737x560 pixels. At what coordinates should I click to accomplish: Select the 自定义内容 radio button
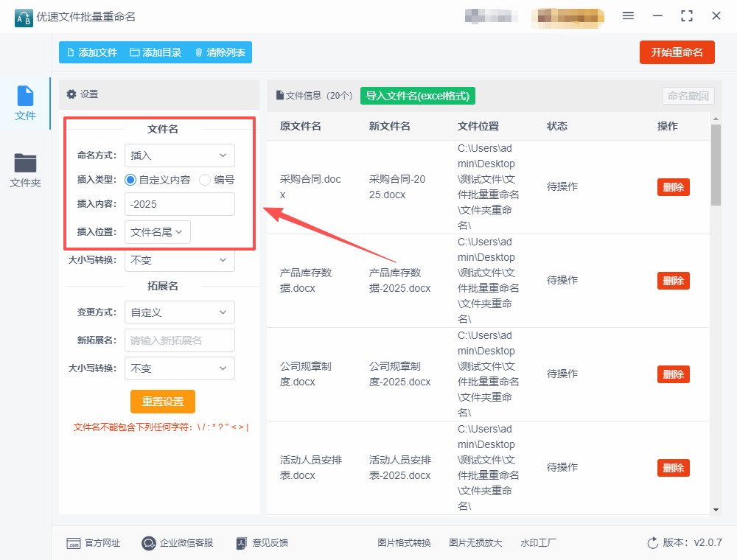(x=130, y=179)
